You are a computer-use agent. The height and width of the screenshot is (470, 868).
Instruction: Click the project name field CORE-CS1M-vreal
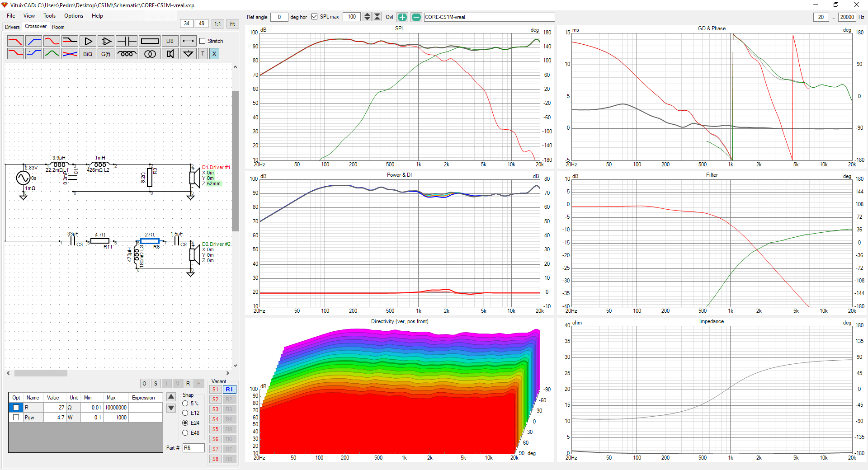pyautogui.click(x=489, y=17)
